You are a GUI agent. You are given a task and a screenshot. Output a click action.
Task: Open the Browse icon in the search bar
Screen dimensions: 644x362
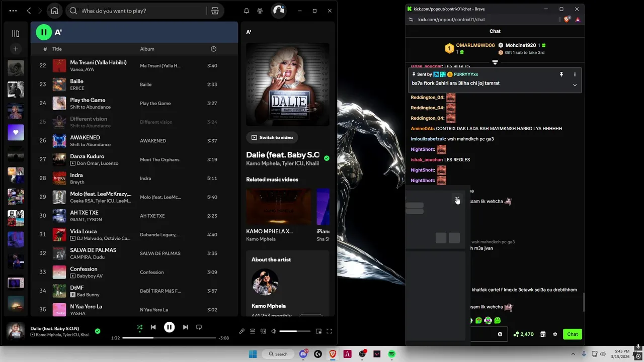pos(215,11)
